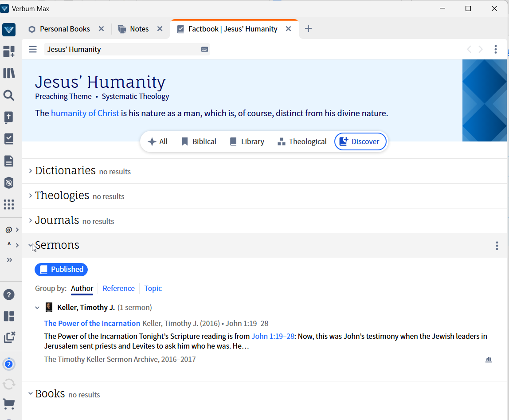509x420 pixels.
Task: Select the Discover filter
Action: tap(360, 141)
